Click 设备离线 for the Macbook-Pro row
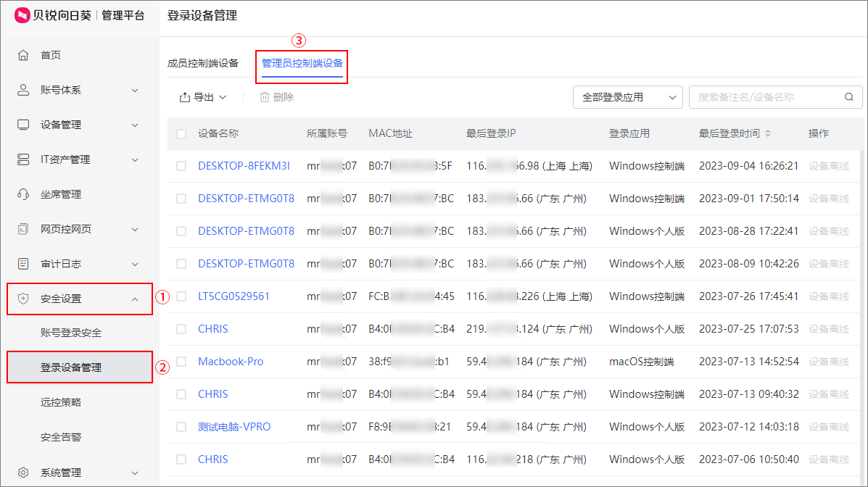 coord(829,362)
